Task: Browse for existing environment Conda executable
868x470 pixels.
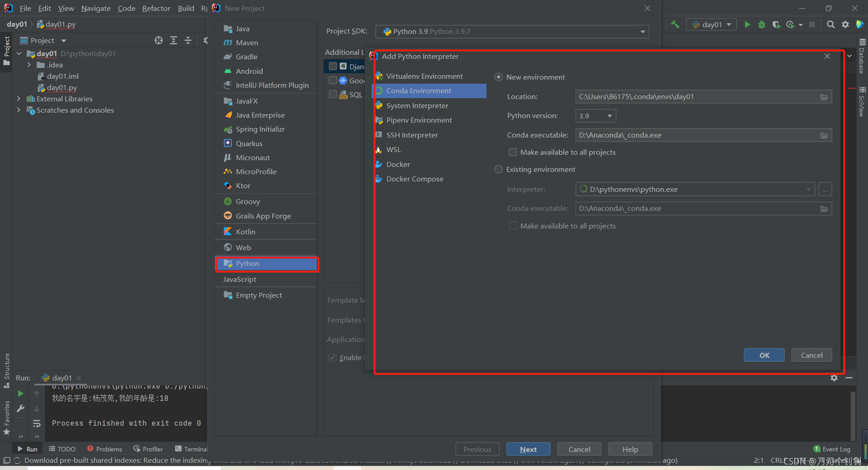Action: 824,209
